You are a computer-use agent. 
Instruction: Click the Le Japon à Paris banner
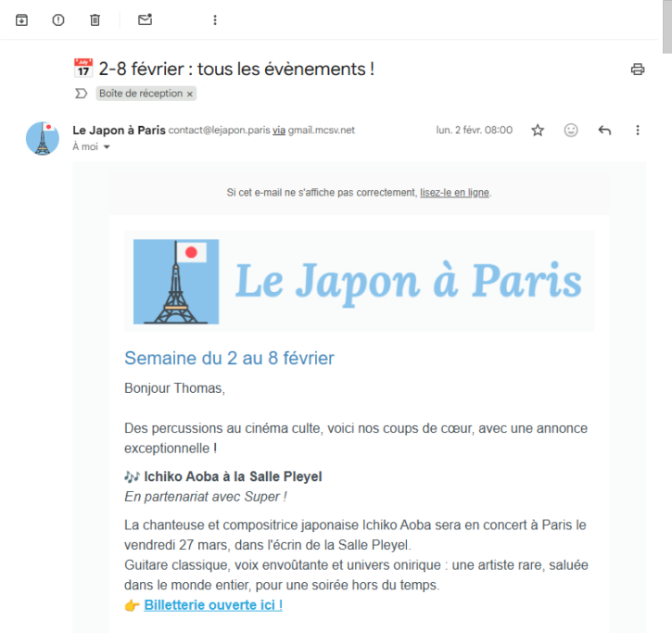[x=359, y=281]
